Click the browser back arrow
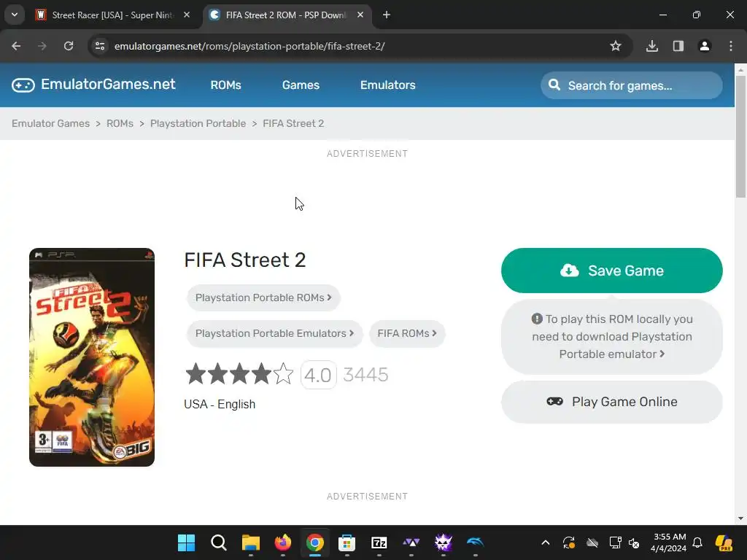 click(16, 46)
